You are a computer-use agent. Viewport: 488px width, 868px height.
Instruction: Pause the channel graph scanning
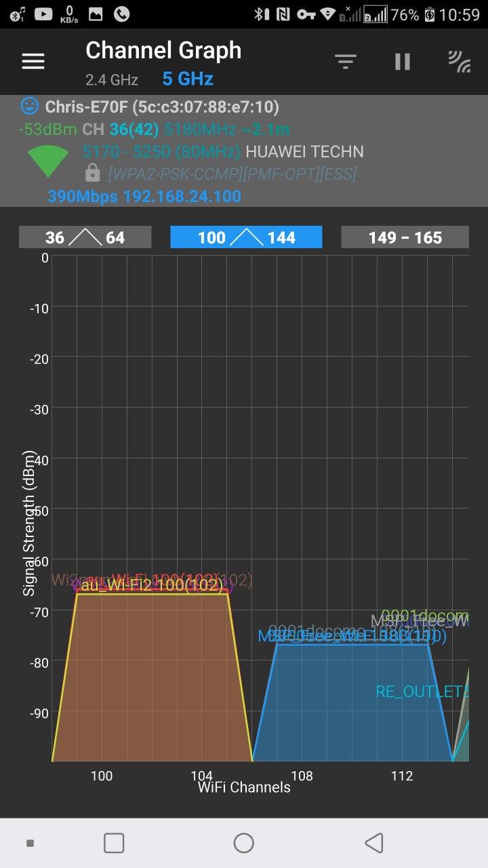(403, 62)
